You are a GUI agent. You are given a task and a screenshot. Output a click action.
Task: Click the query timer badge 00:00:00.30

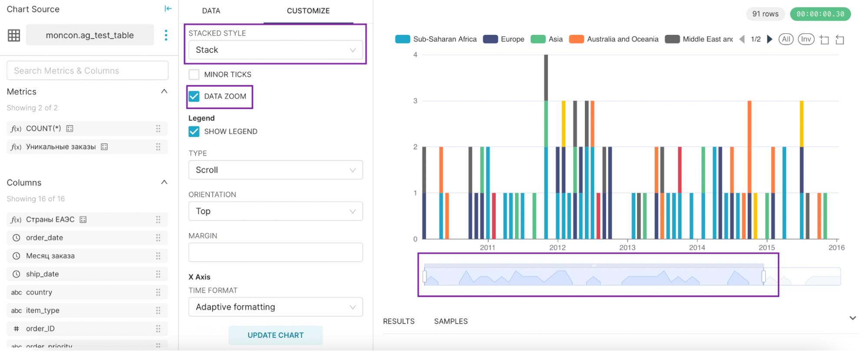point(820,14)
